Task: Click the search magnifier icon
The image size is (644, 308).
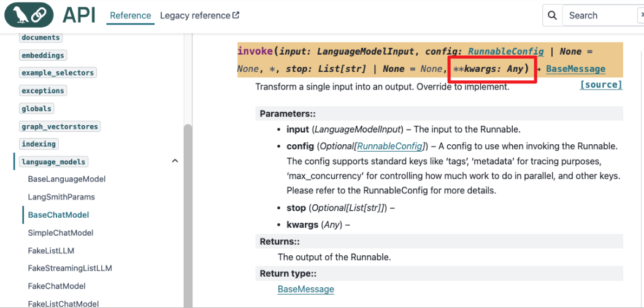Action: coord(552,15)
